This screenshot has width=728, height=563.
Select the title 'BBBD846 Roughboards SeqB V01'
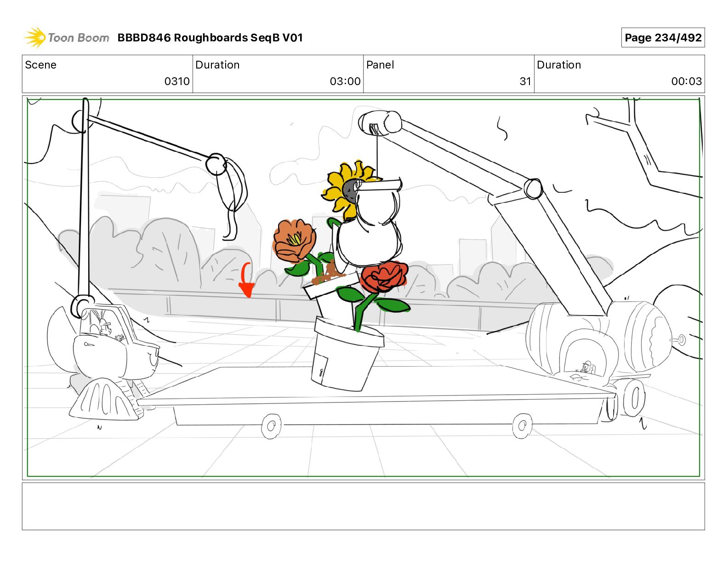tap(210, 38)
